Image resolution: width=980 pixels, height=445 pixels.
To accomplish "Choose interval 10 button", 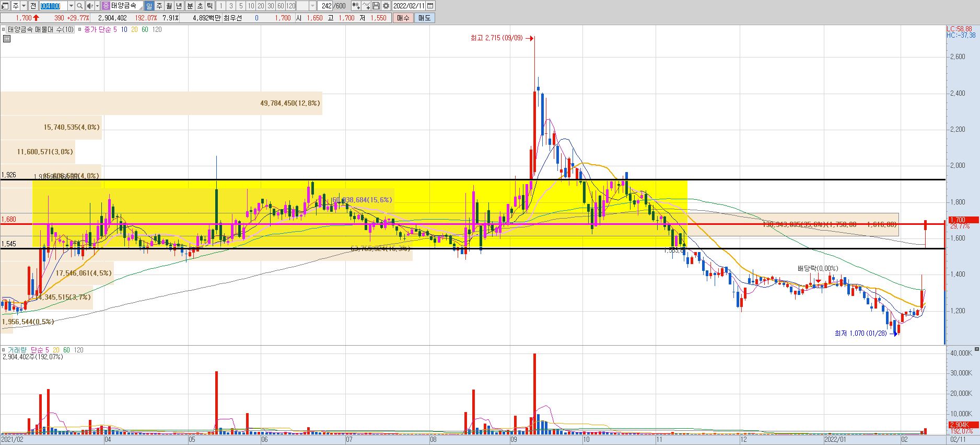I will (x=251, y=6).
